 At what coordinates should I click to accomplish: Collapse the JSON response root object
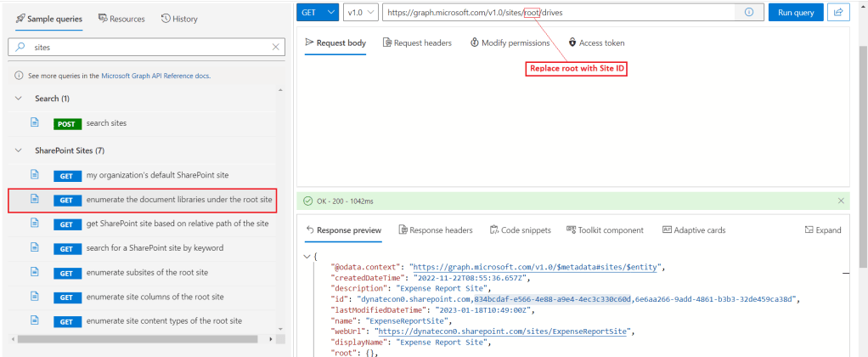[x=307, y=255]
